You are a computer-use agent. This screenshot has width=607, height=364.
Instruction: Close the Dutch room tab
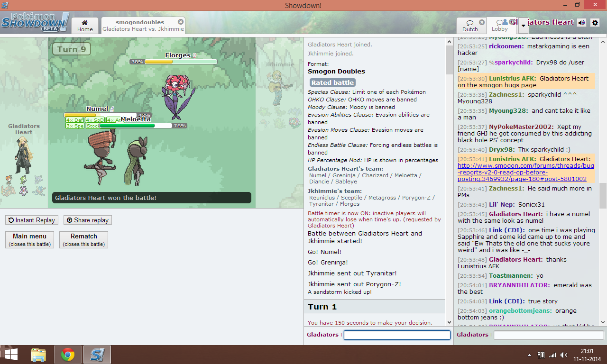pyautogui.click(x=482, y=22)
